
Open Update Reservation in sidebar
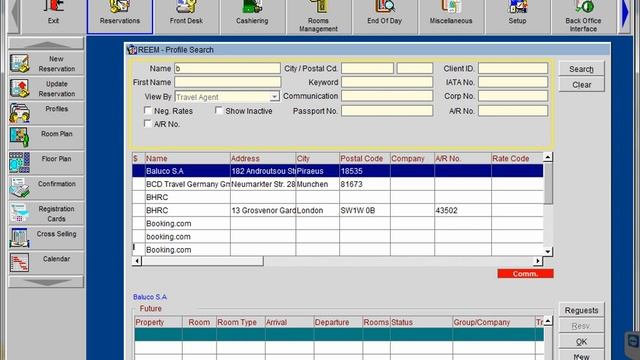coord(46,89)
